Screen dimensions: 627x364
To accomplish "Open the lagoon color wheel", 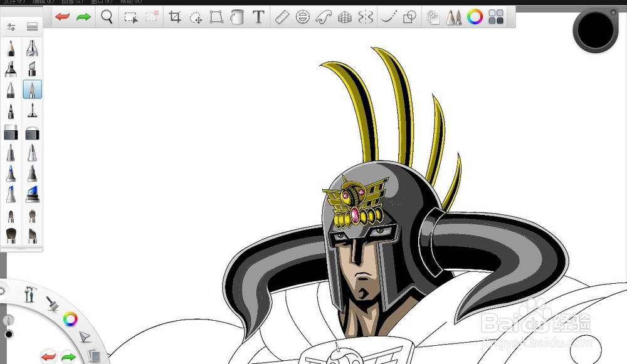I will pyautogui.click(x=70, y=319).
